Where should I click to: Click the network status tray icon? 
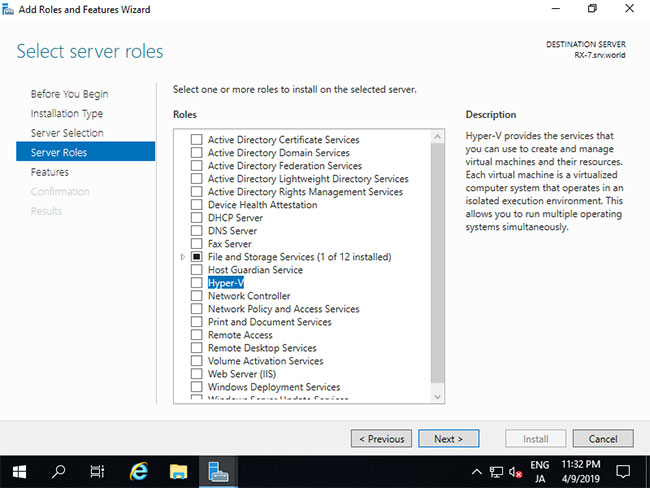point(496,472)
